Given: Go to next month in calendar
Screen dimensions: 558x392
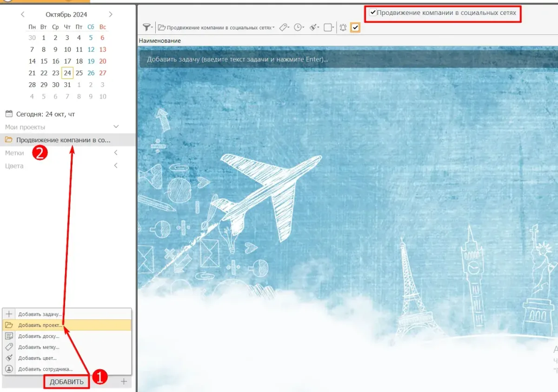Looking at the screenshot, I should click(110, 15).
